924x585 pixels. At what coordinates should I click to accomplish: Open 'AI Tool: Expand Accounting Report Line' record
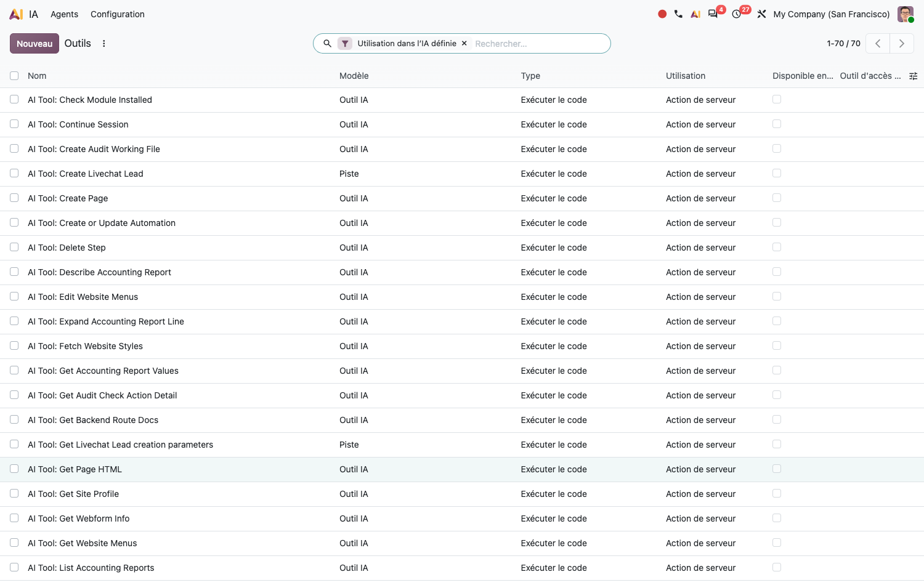point(106,321)
